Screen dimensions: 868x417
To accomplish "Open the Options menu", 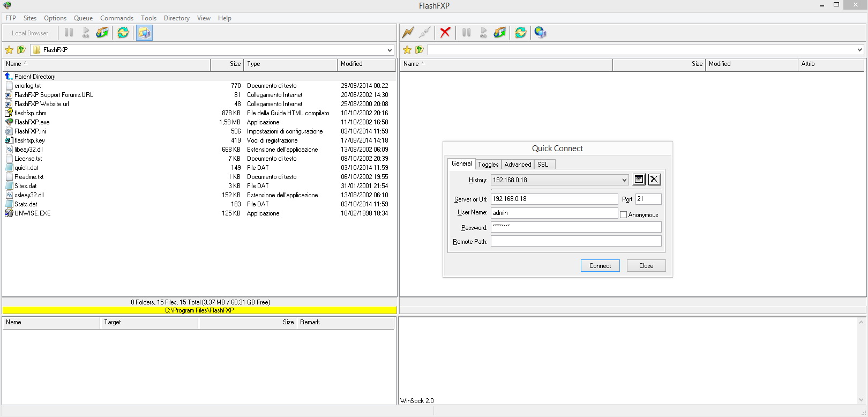I will click(x=55, y=18).
